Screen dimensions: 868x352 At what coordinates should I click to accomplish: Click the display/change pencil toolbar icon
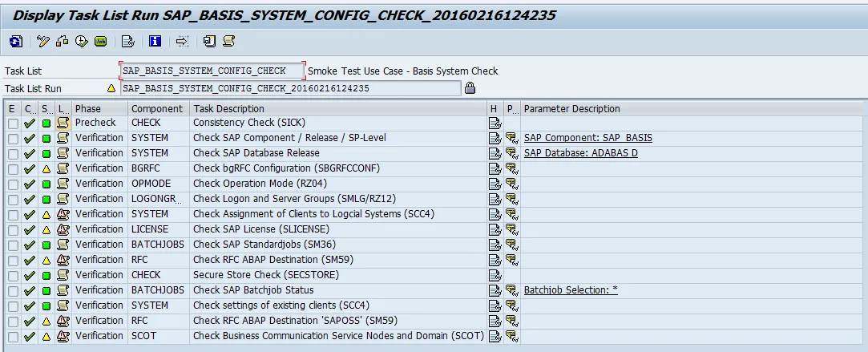(x=43, y=42)
